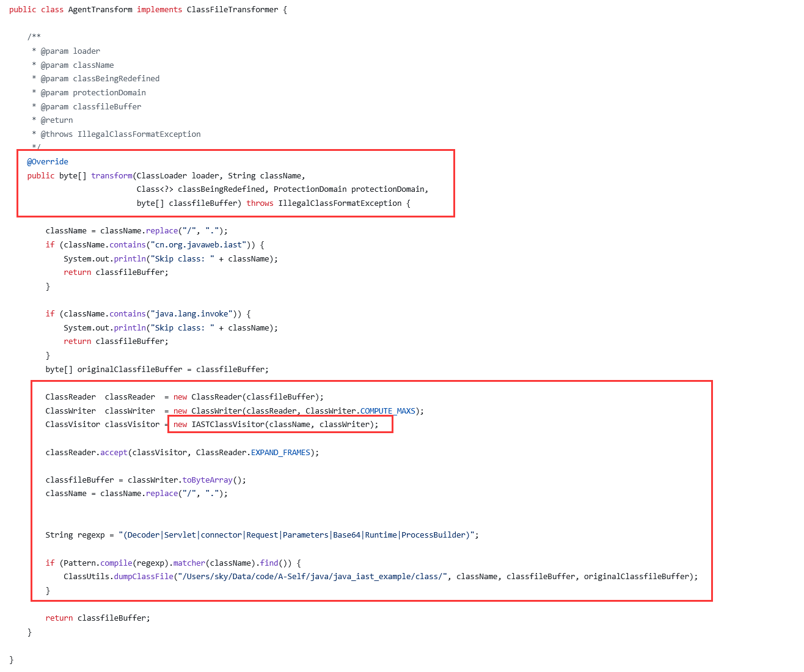Click the toByteArray method call
Image resolution: width=804 pixels, height=672 pixels.
tap(207, 480)
